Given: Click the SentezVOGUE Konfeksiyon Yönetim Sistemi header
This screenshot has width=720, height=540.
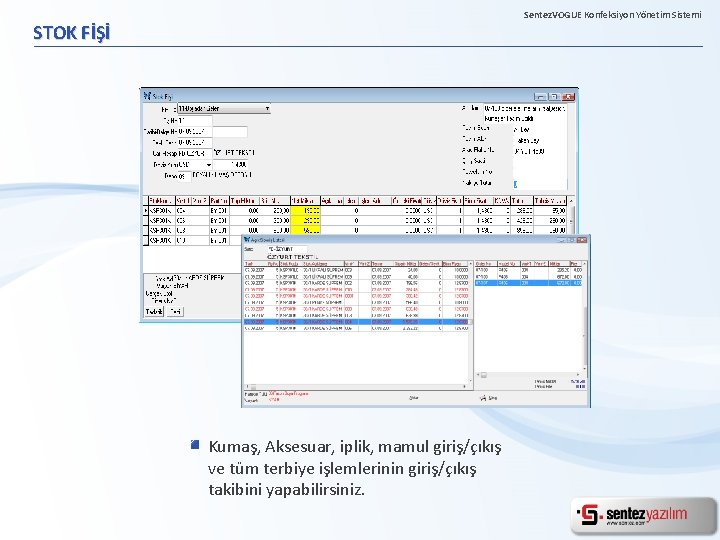Looking at the screenshot, I should click(613, 15).
